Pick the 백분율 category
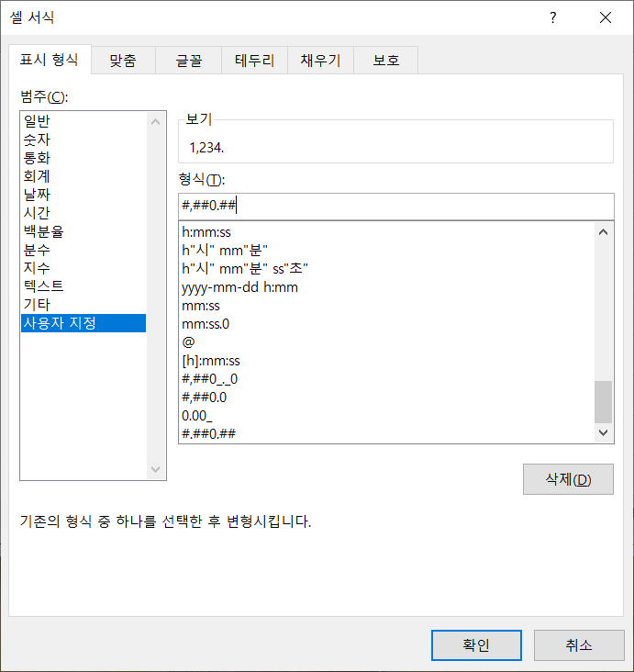 coord(83,231)
